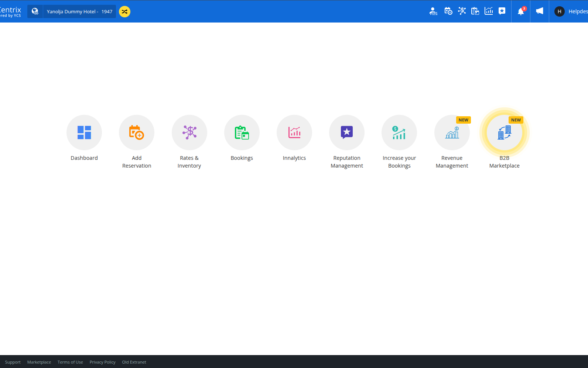This screenshot has width=588, height=368.
Task: Select the Innalytics chart tile
Action: click(294, 133)
